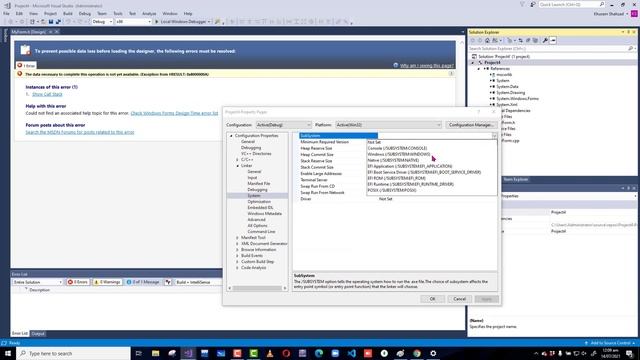640x360 pixels.
Task: Click Add to Source Control in status bar
Action: [610, 343]
